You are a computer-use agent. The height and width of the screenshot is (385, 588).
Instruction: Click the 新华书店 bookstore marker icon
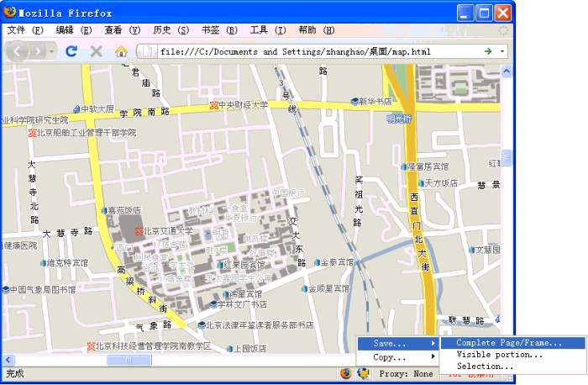(x=354, y=102)
